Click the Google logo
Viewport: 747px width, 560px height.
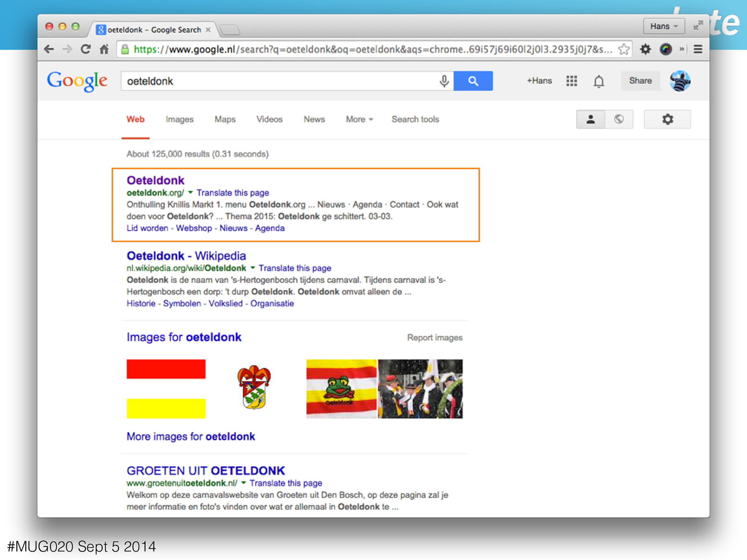[77, 81]
